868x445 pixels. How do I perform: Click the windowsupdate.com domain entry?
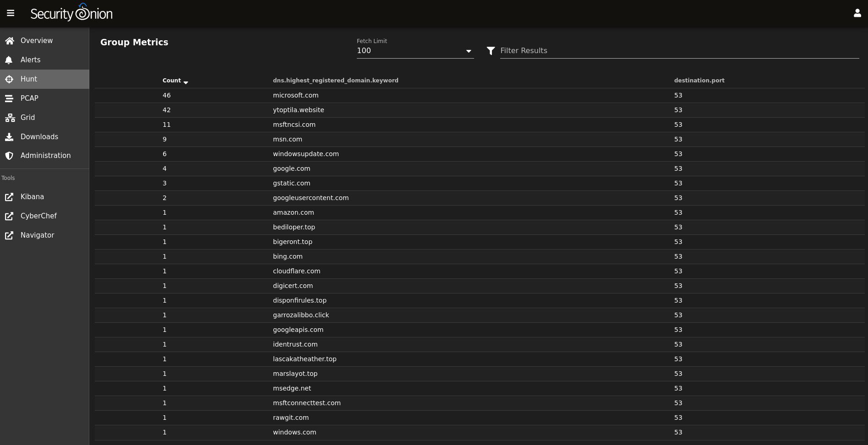pyautogui.click(x=306, y=154)
